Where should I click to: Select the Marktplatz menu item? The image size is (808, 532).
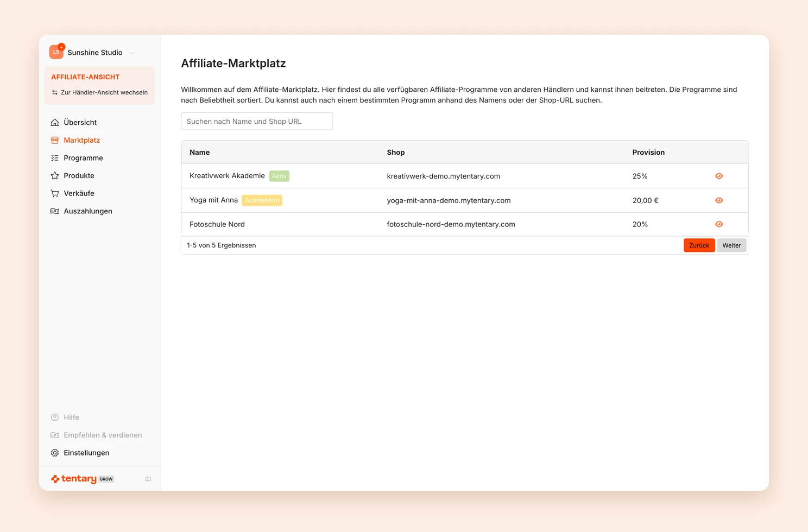click(x=82, y=140)
